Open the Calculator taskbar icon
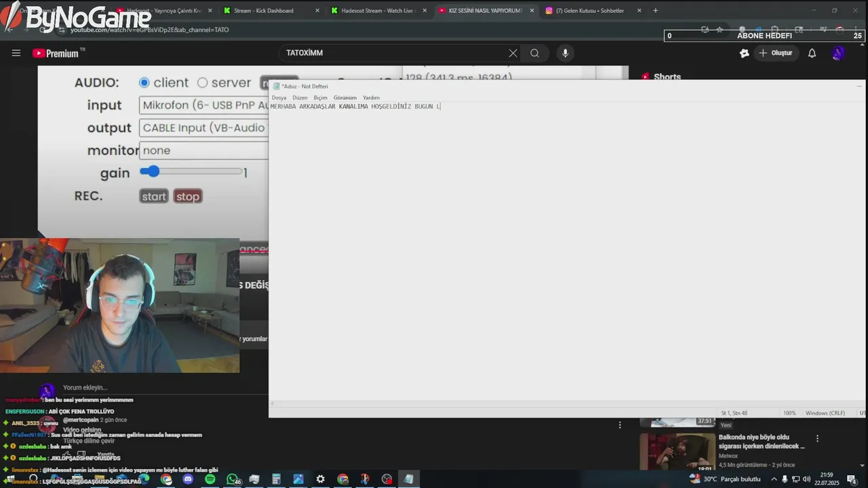 point(276,479)
